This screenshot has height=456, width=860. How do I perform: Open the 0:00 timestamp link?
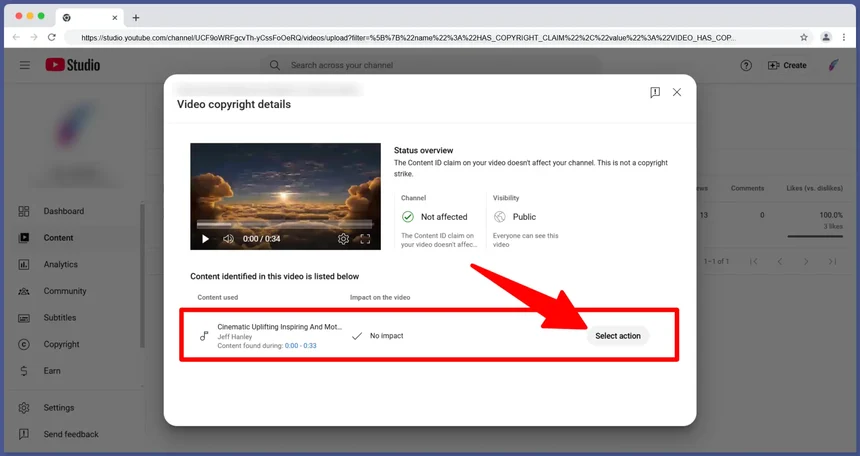291,346
